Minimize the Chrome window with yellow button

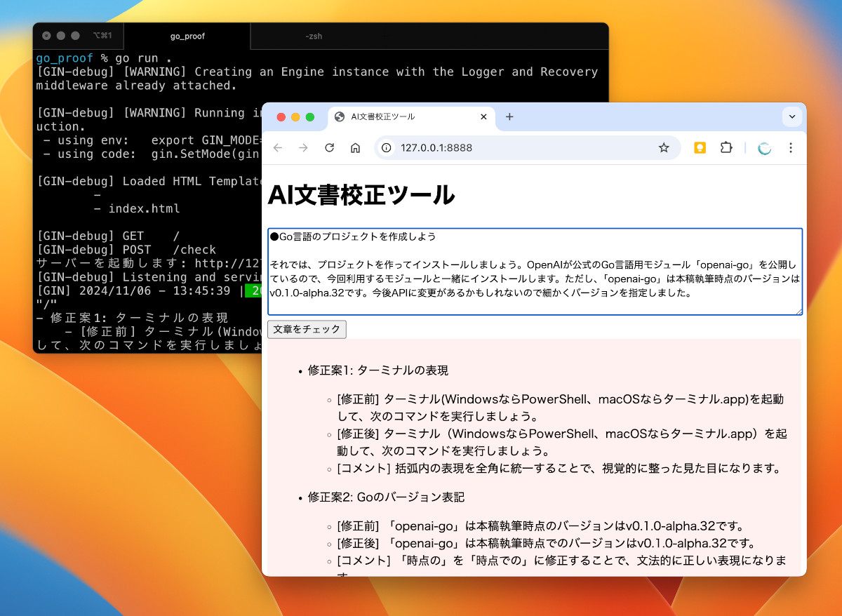pyautogui.click(x=295, y=117)
